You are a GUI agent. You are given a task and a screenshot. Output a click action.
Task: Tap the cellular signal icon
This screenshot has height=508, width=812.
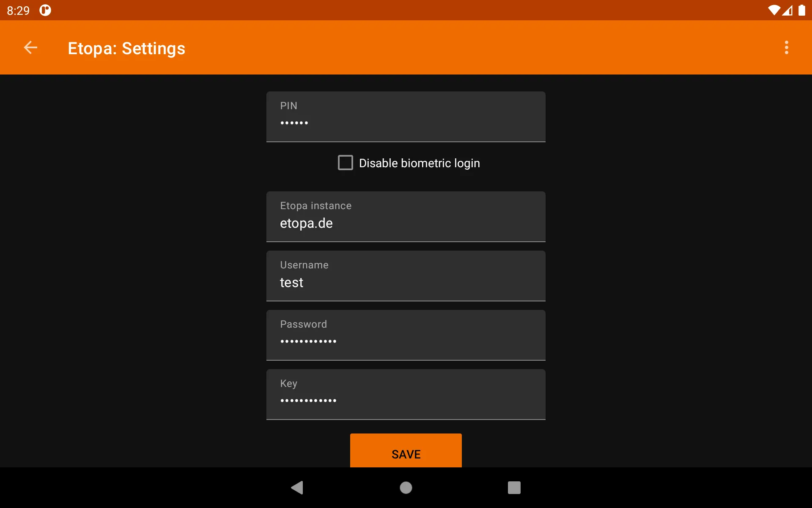[787, 10]
